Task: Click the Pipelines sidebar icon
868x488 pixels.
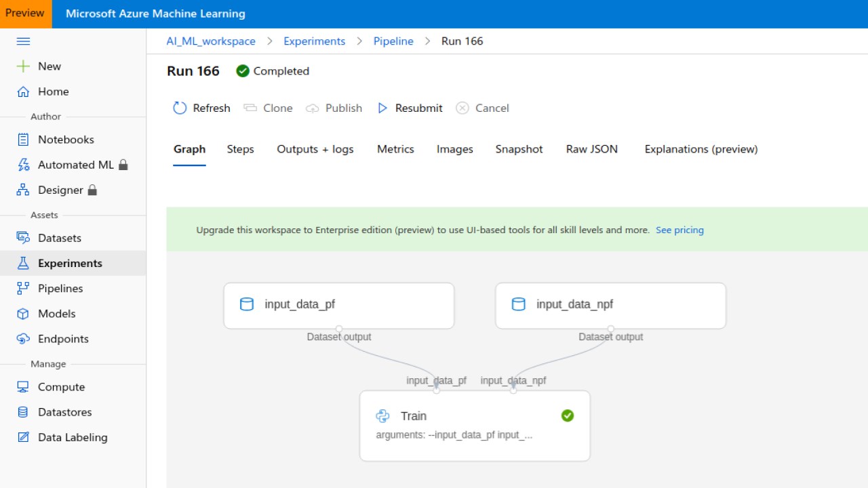Action: (x=23, y=288)
